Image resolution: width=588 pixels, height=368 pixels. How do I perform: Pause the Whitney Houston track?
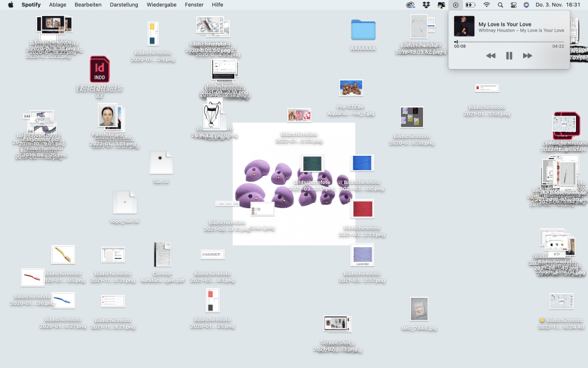click(x=509, y=56)
